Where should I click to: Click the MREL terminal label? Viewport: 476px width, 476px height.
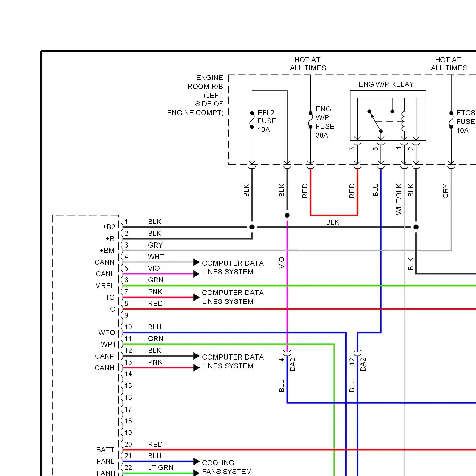(105, 286)
